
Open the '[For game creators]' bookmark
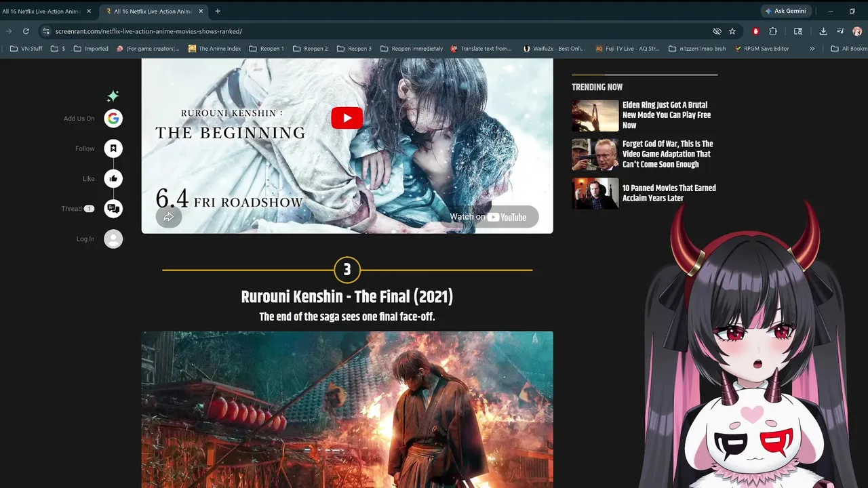coord(148,49)
